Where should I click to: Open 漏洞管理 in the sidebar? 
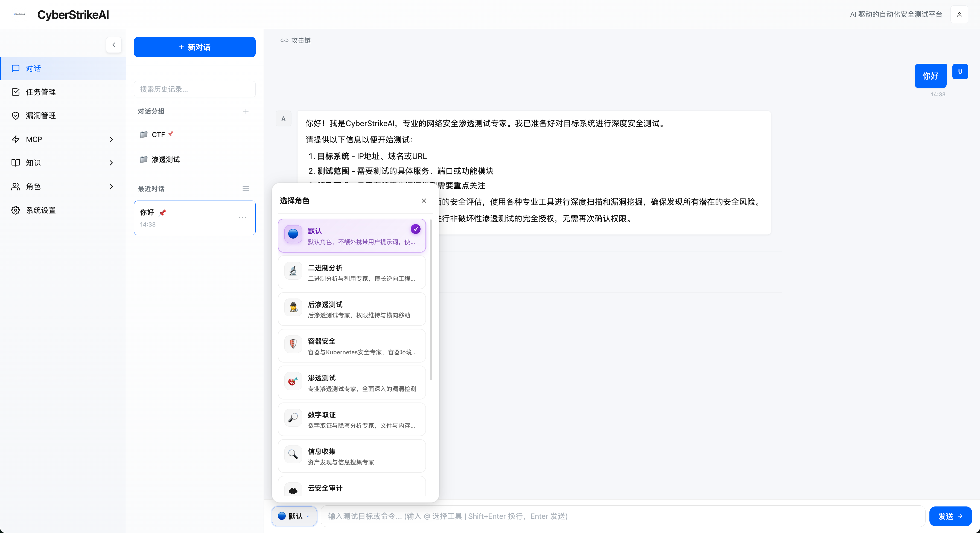pyautogui.click(x=63, y=116)
